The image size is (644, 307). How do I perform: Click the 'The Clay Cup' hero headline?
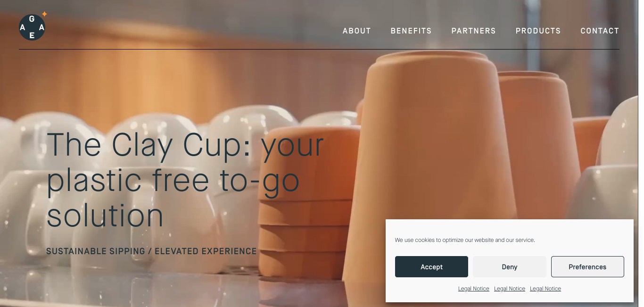pyautogui.click(x=185, y=180)
